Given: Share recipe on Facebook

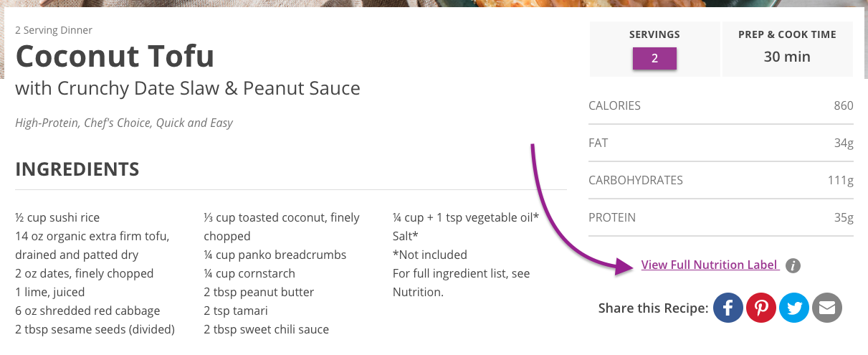Looking at the screenshot, I should pos(728,308).
